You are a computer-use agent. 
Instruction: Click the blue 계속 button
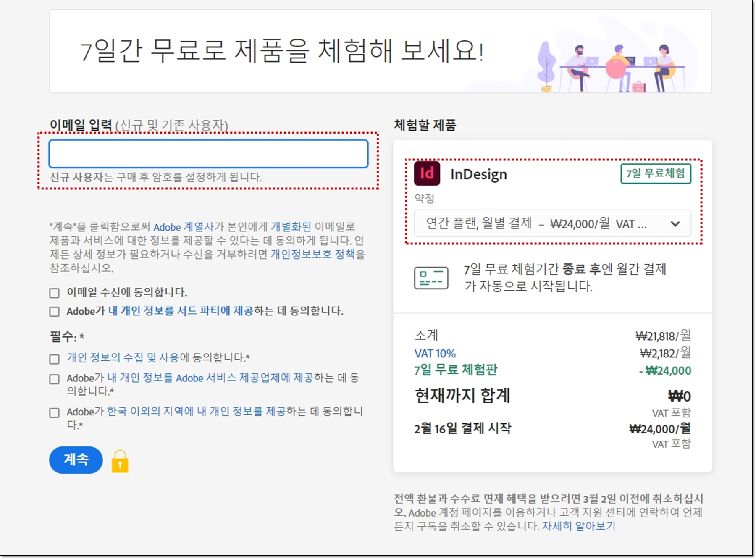76,460
